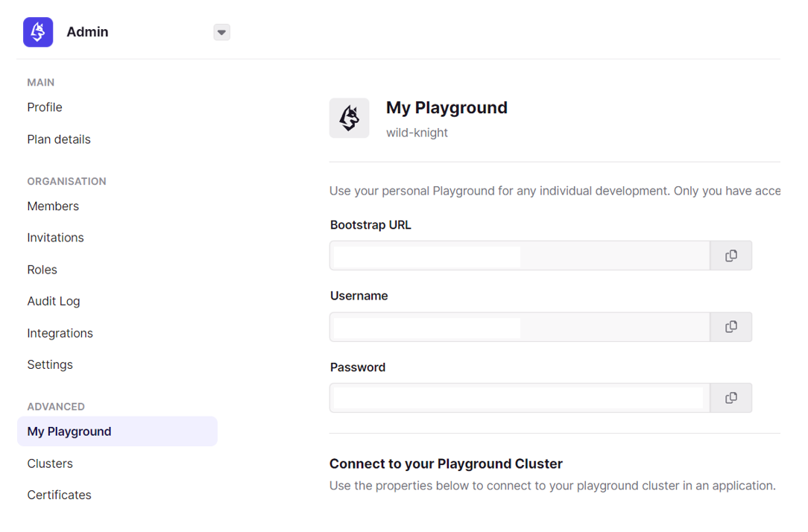This screenshot has width=808, height=532.
Task: Click the My Playground wolf avatar
Action: click(349, 118)
